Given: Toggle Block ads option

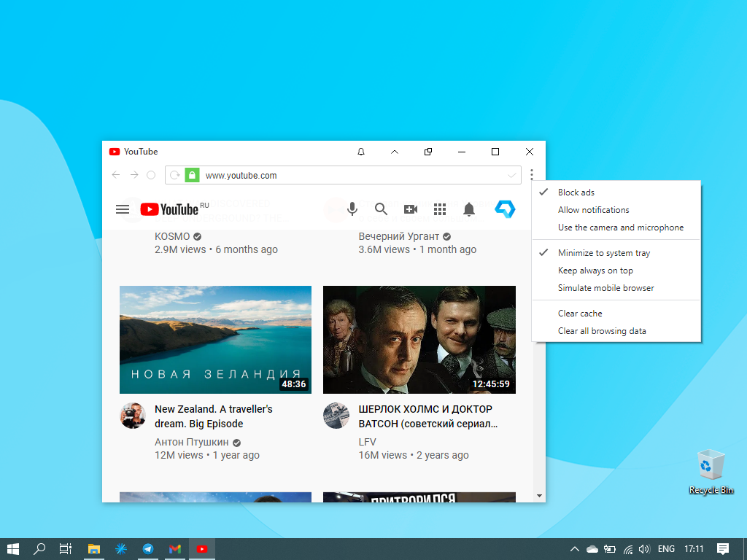Looking at the screenshot, I should pos(616,192).
